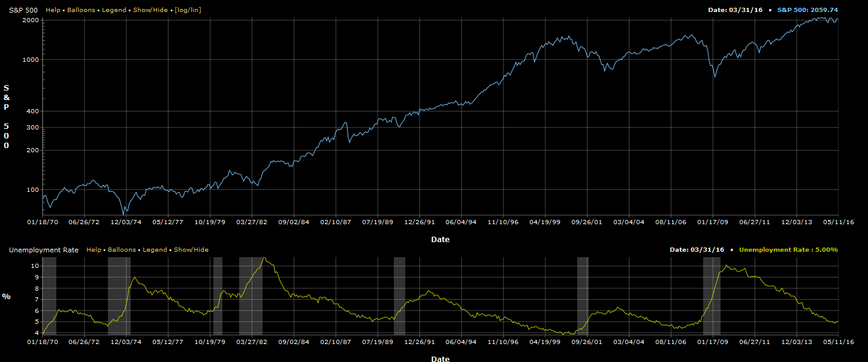Click the 400 y-axis label on S&P chart
This screenshot has width=868, height=362.
[x=32, y=111]
